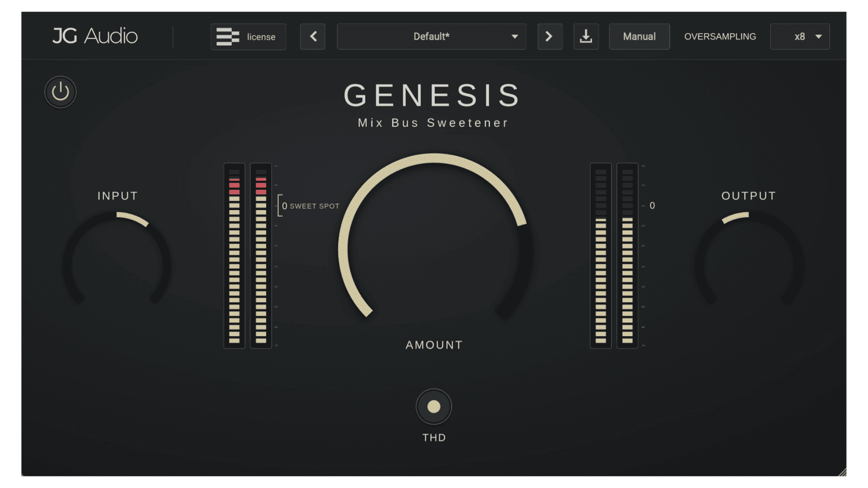Click the save preset download icon
This screenshot has height=488, width=868.
586,37
